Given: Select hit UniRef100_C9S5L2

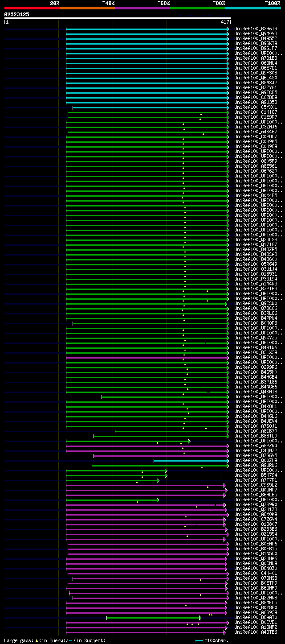Looking at the screenshot, I should coord(256,485).
